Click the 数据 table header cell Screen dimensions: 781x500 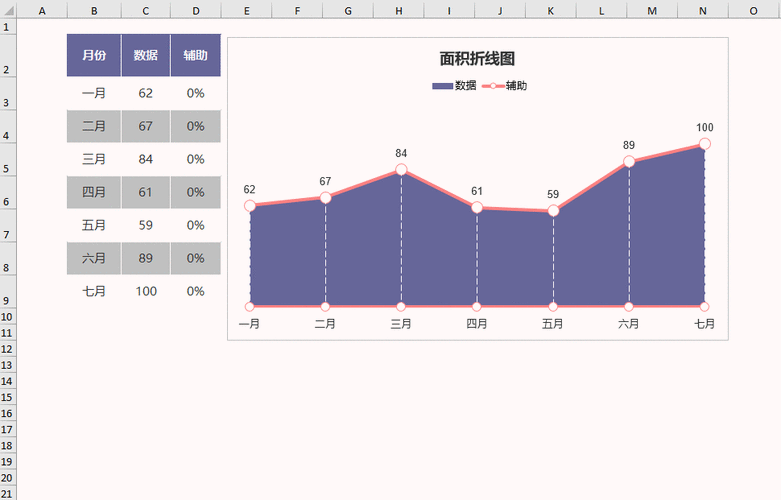tap(146, 55)
